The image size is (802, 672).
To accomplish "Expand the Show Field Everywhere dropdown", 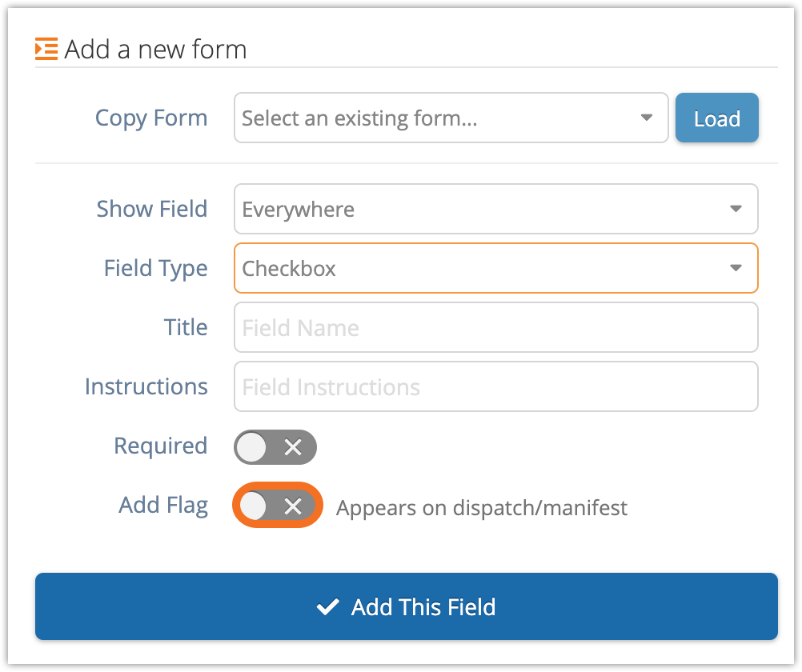I will coord(496,209).
